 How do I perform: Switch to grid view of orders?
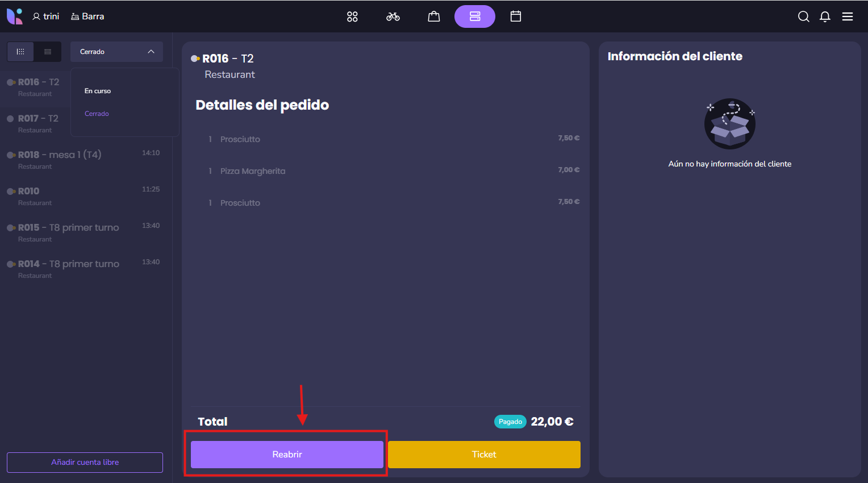click(x=20, y=52)
